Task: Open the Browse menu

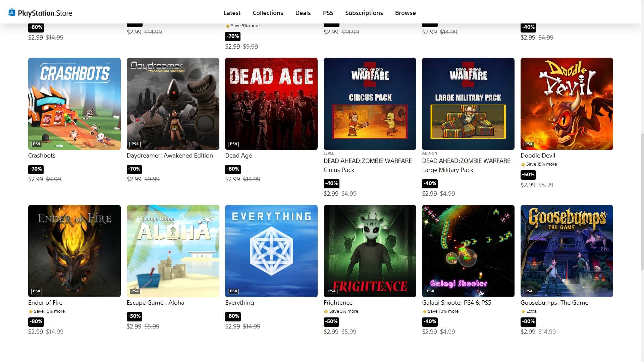Action: 405,13
